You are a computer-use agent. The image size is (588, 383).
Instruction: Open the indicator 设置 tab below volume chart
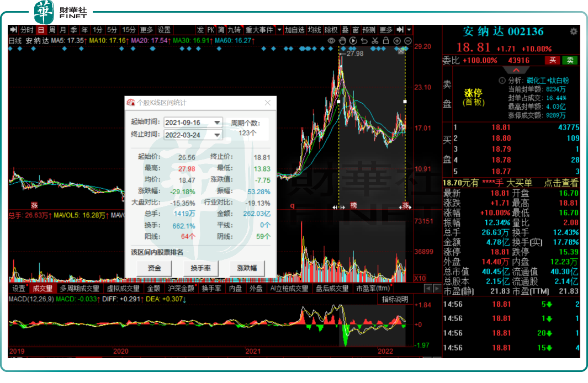18,288
